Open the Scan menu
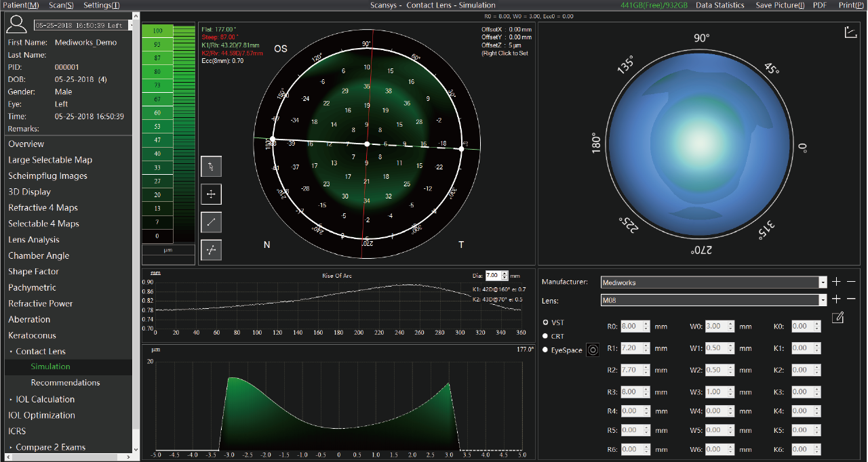This screenshot has width=868, height=462. pyautogui.click(x=61, y=5)
